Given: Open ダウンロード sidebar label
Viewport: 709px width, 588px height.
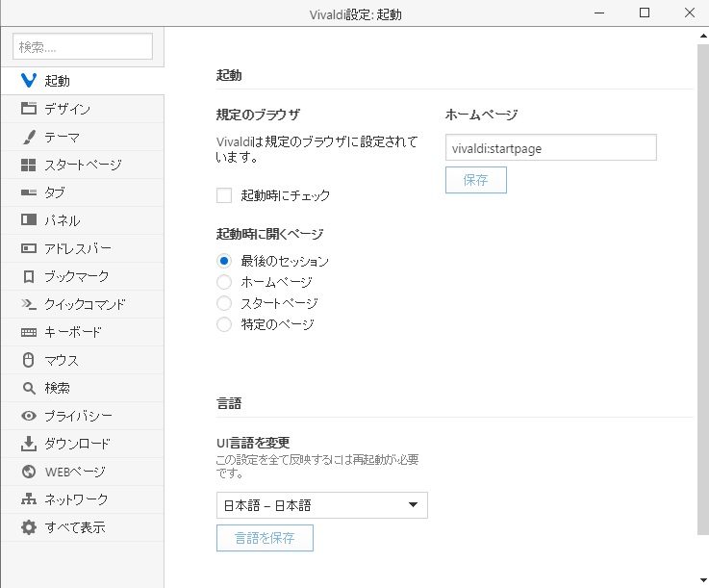Looking at the screenshot, I should [x=77, y=444].
